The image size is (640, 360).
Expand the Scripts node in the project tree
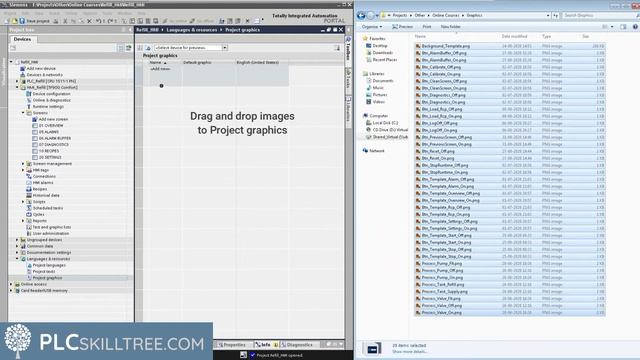23,202
